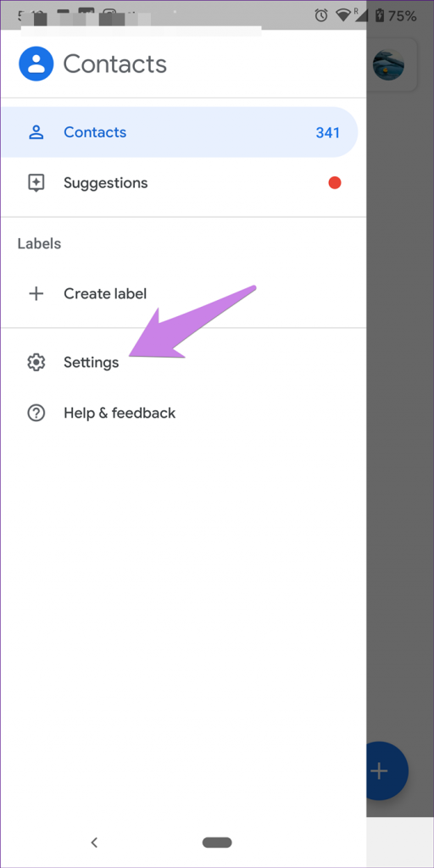Image resolution: width=434 pixels, height=868 pixels.
Task: Tap the red dot next to Suggestions
Action: (x=334, y=183)
